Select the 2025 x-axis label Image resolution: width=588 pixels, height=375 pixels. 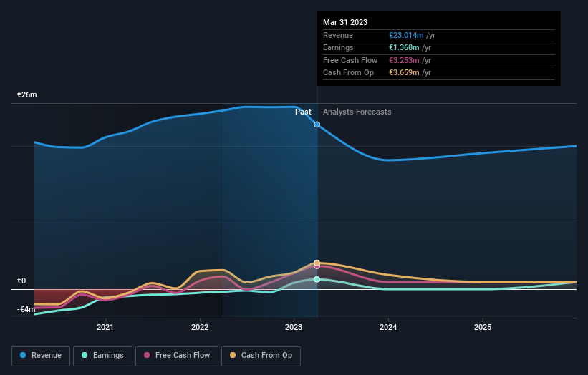(x=483, y=327)
